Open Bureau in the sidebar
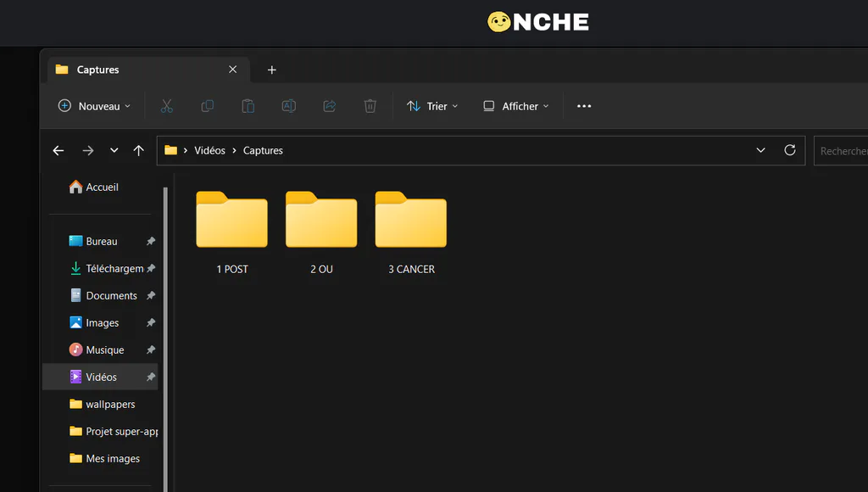This screenshot has width=868, height=492. coord(102,241)
